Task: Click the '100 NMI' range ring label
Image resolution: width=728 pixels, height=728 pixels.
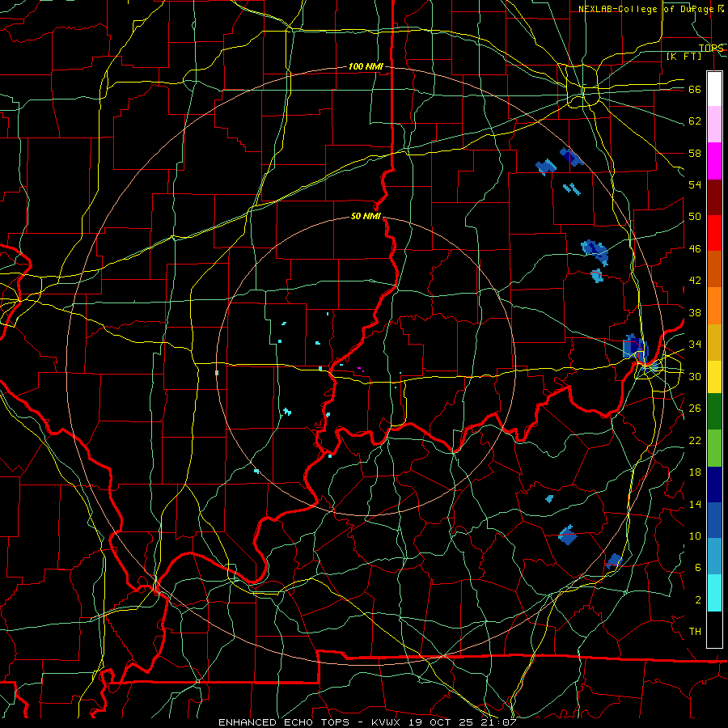Action: [366, 66]
